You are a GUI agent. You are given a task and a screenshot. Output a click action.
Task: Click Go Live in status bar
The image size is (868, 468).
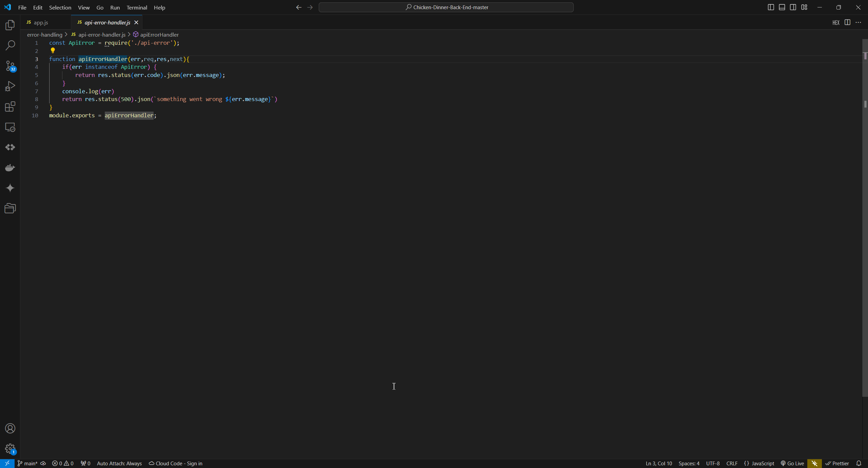coord(792,463)
